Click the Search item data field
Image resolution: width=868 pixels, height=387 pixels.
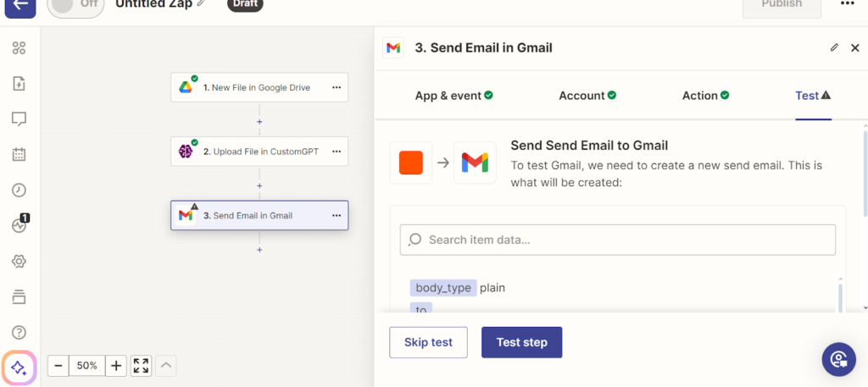(x=617, y=240)
